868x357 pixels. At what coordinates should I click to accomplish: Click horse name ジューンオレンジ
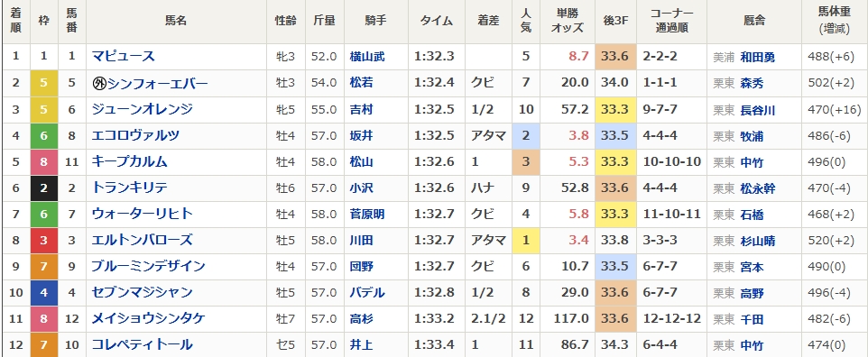click(x=143, y=110)
